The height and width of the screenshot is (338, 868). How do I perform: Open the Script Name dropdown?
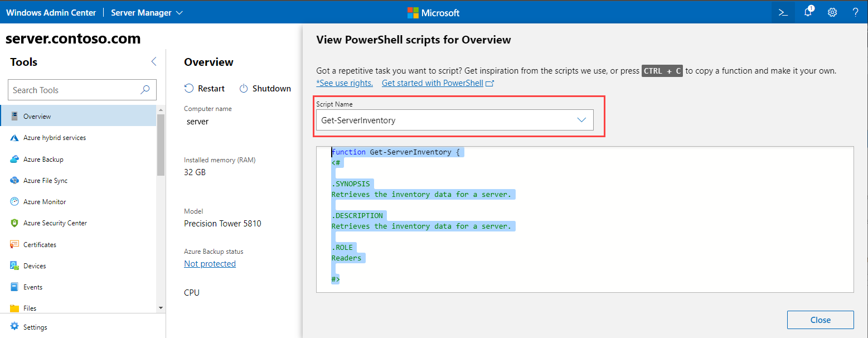point(582,120)
